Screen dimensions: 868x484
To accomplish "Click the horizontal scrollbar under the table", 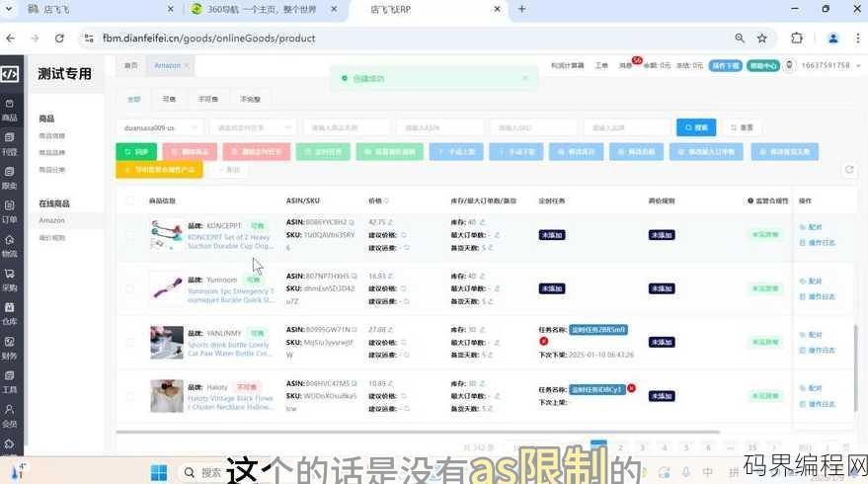I will tap(418, 432).
